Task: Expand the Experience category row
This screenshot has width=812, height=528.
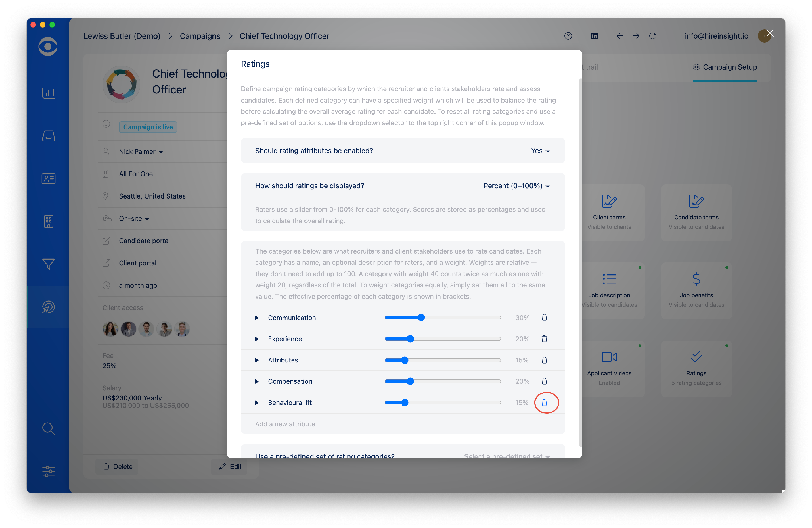Action: point(257,339)
